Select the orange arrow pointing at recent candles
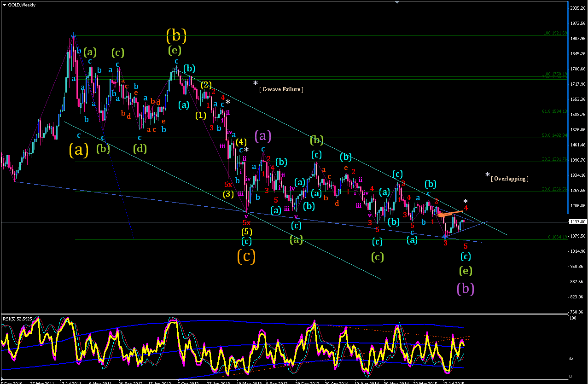The width and height of the screenshot is (588, 384). coord(450,213)
